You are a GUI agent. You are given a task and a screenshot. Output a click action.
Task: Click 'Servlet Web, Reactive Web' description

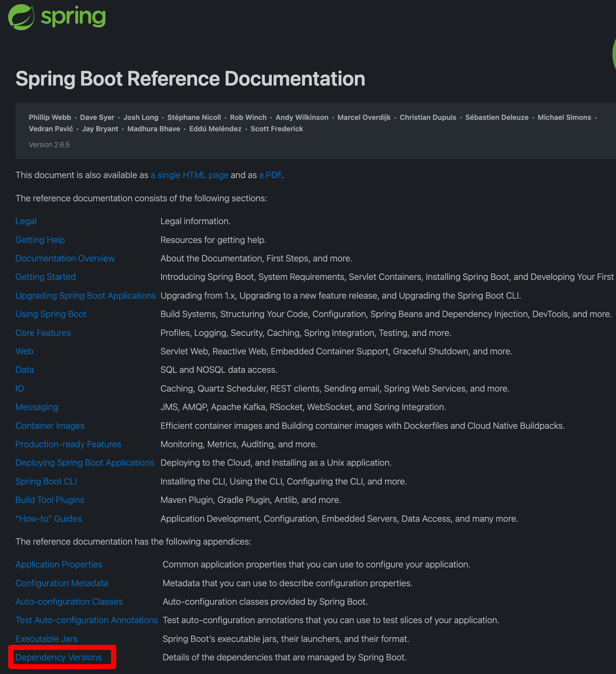pyautogui.click(x=336, y=351)
